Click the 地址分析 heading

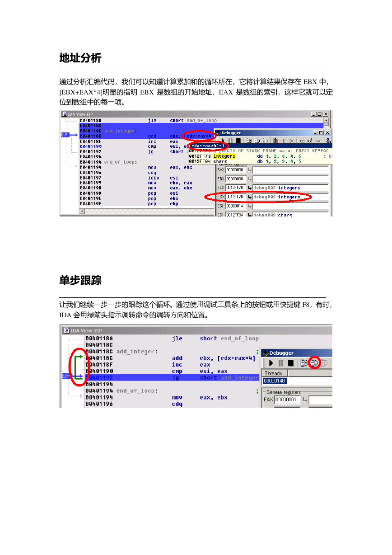click(80, 58)
